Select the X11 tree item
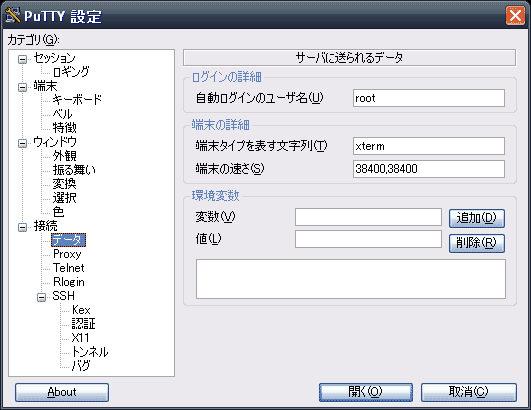Image resolution: width=531 pixels, height=410 pixels. [80, 338]
